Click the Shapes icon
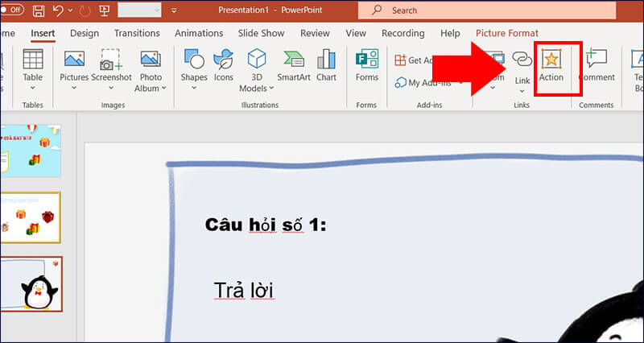 pyautogui.click(x=194, y=59)
